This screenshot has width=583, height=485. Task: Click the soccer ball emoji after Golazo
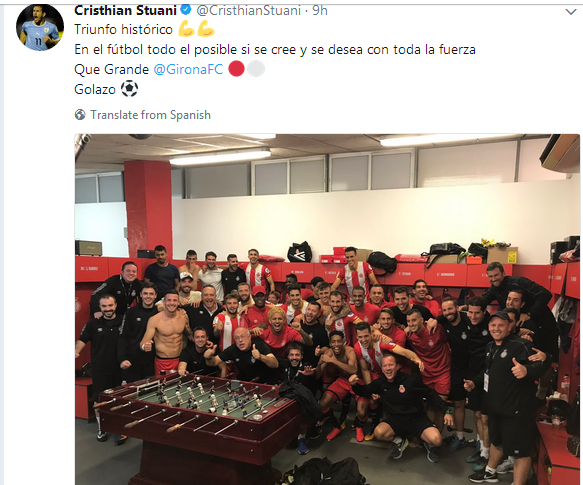click(x=129, y=89)
